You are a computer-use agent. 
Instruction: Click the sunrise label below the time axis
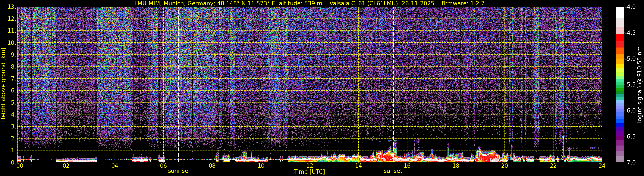tap(178, 171)
